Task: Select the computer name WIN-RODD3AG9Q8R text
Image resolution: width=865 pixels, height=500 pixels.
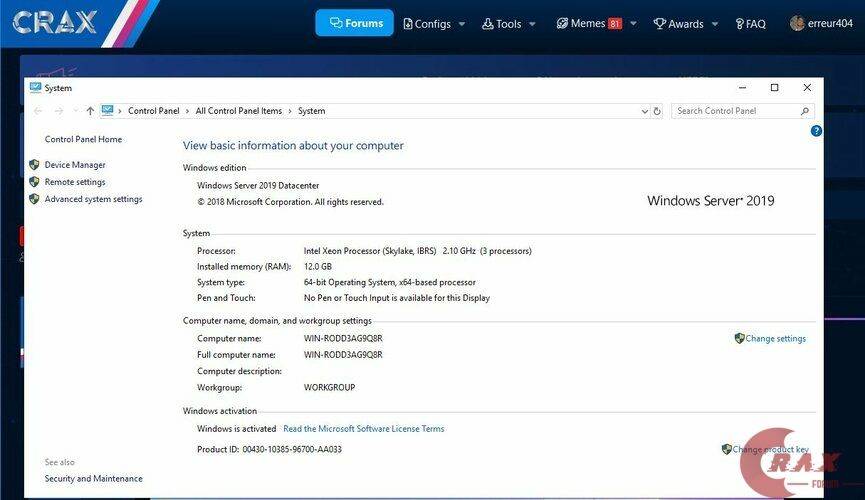Action: (x=343, y=338)
